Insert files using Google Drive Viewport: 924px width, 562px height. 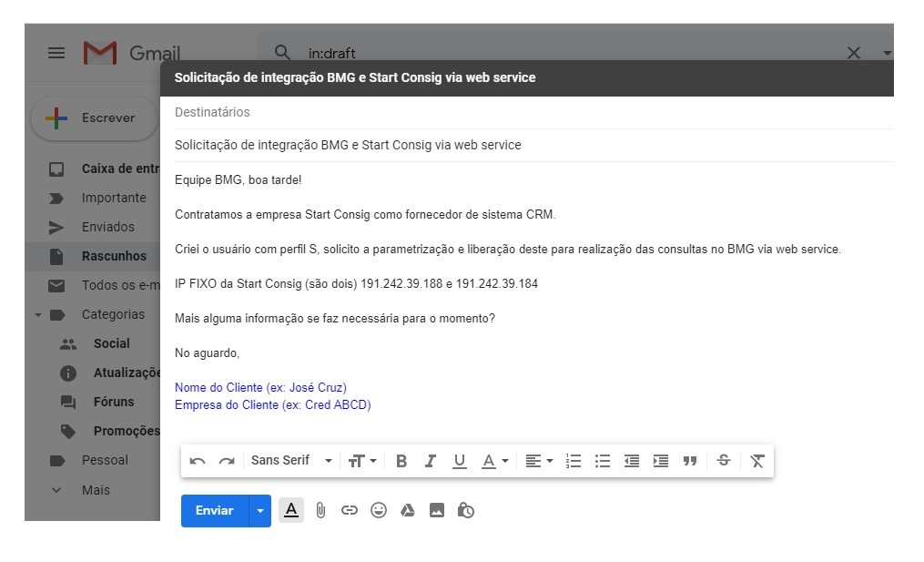coord(408,511)
